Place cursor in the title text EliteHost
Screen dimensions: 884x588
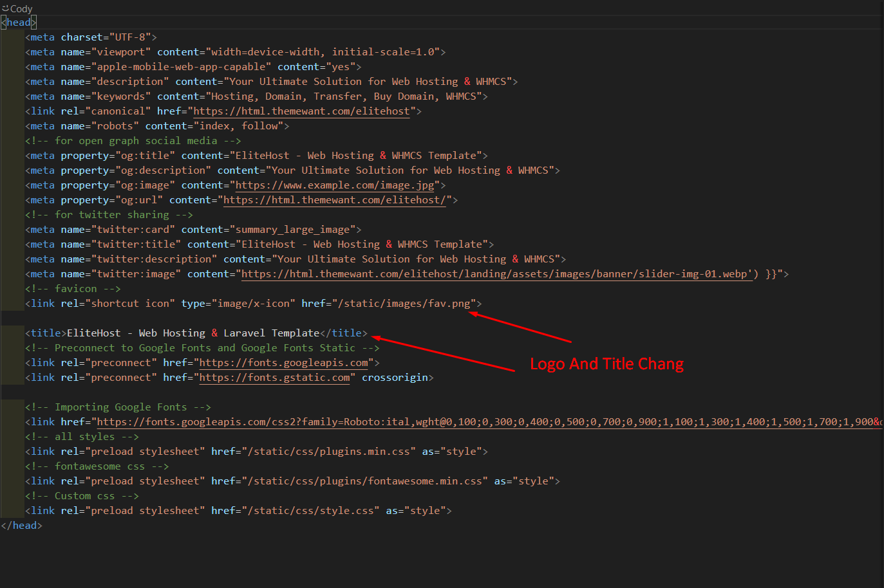pos(93,333)
